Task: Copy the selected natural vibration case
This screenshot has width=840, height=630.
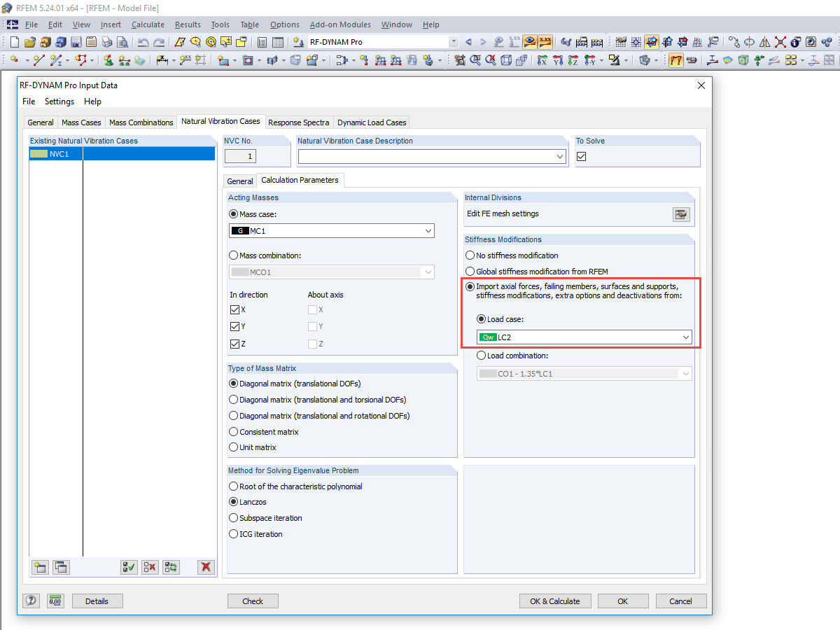Action: click(61, 567)
